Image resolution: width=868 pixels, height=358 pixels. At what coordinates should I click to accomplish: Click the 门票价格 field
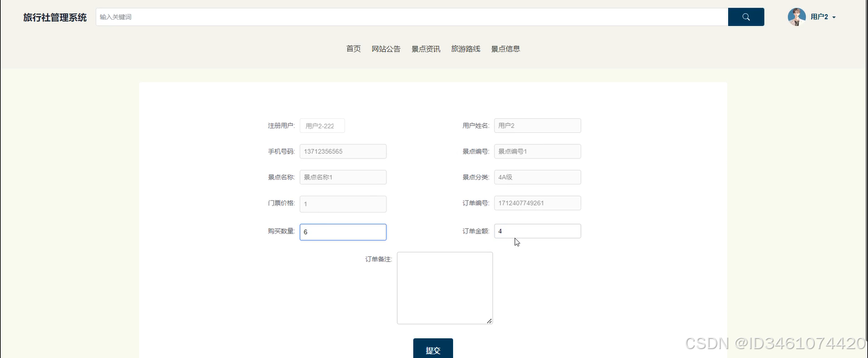[343, 203]
